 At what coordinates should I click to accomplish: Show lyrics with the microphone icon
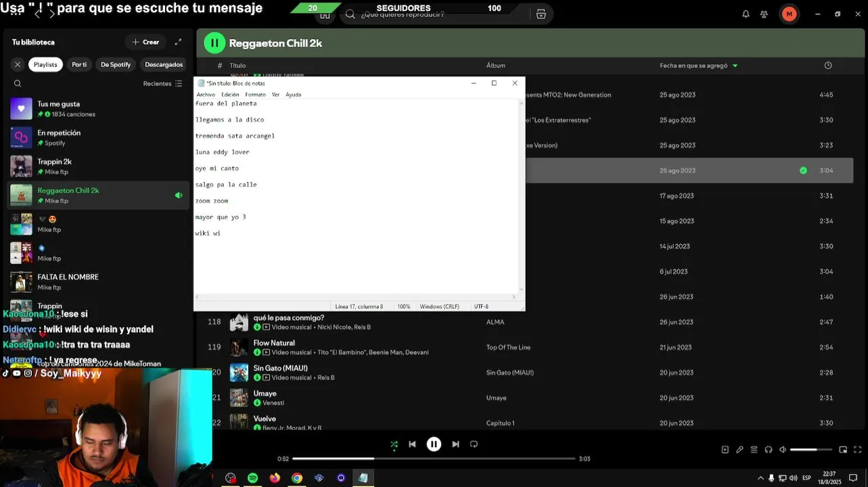[739, 450]
